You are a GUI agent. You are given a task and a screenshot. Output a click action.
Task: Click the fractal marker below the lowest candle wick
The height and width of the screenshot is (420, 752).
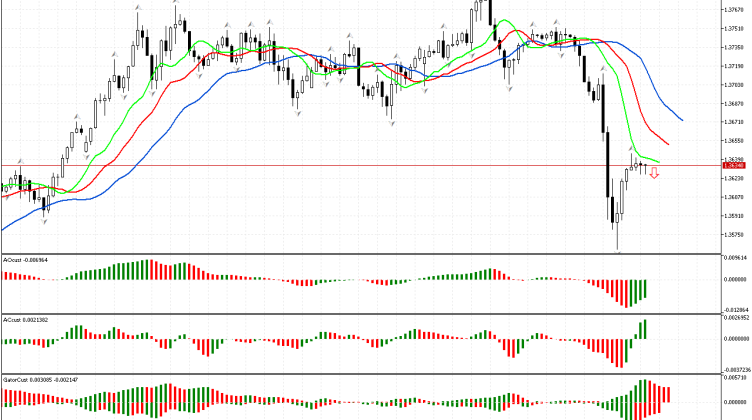[618, 252]
